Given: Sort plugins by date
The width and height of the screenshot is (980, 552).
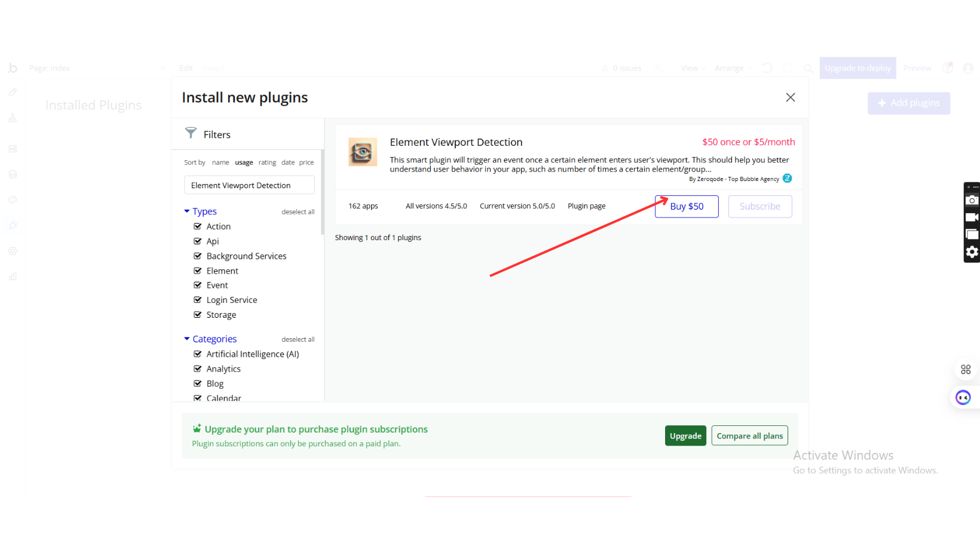Looking at the screenshot, I should tap(288, 162).
